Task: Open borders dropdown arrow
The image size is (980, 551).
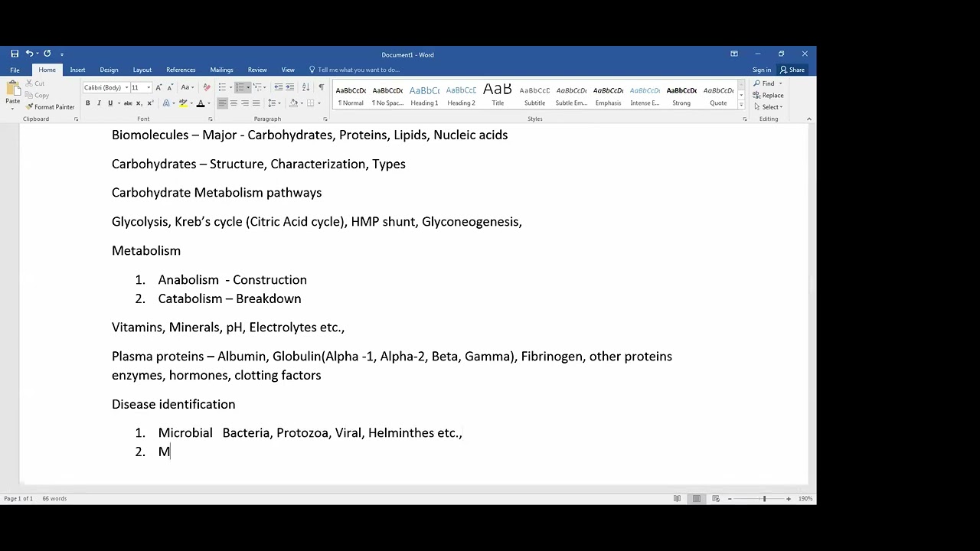Action: pyautogui.click(x=318, y=103)
